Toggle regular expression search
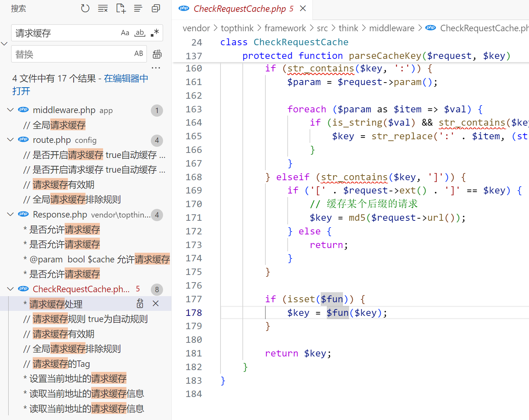Screen dimensions: 529x420 pos(154,33)
